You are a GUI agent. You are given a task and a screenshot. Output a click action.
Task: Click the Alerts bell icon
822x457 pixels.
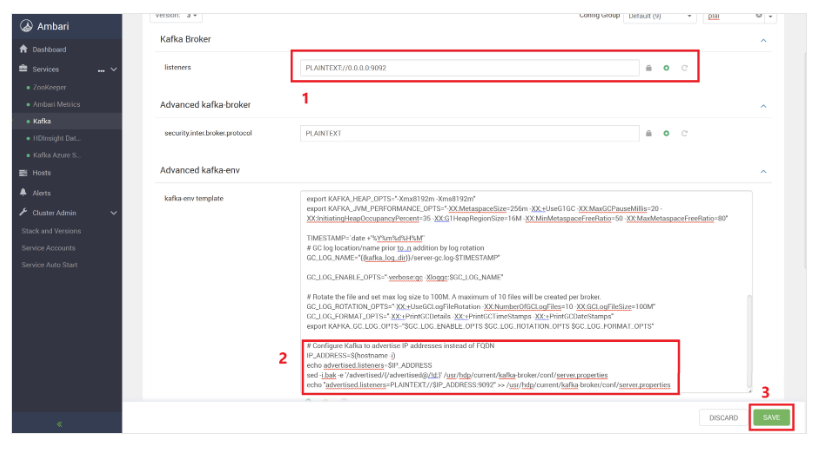(x=23, y=192)
